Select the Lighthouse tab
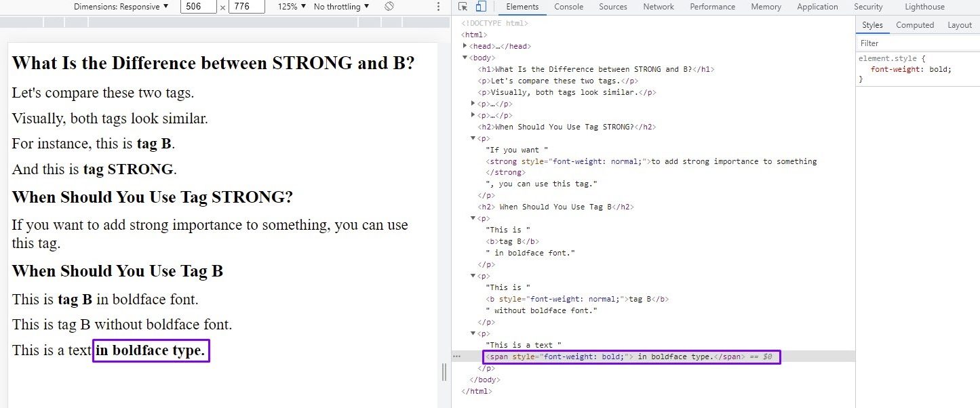The height and width of the screenshot is (408, 980). coord(924,6)
